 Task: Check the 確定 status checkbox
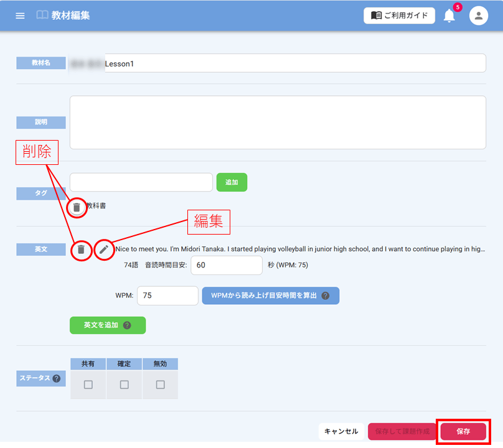click(x=125, y=385)
